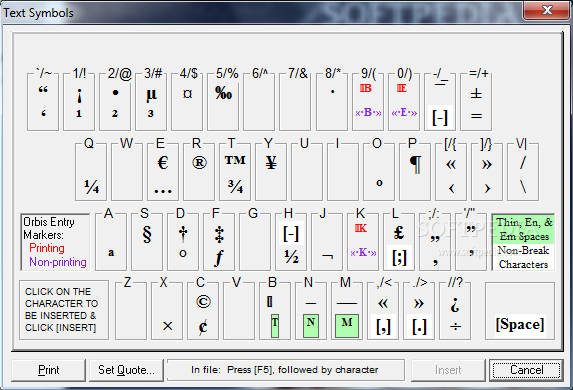Viewport: 573px width, 390px height.
Task: Pick the red K printing marker
Action: pyautogui.click(x=361, y=228)
